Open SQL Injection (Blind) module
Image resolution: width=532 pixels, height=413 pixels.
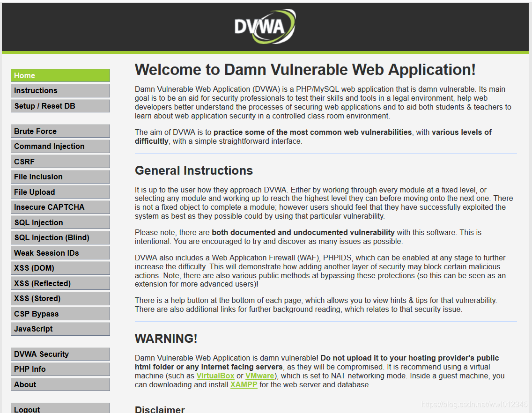[60, 237]
